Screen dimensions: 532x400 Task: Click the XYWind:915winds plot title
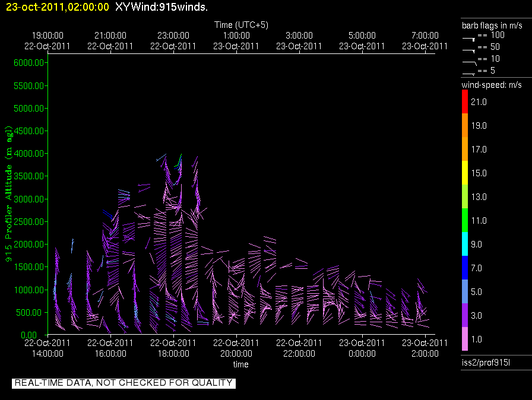[161, 7]
